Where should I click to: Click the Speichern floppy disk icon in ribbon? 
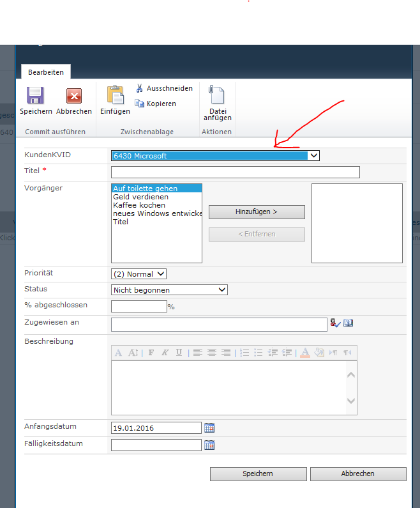(x=35, y=95)
